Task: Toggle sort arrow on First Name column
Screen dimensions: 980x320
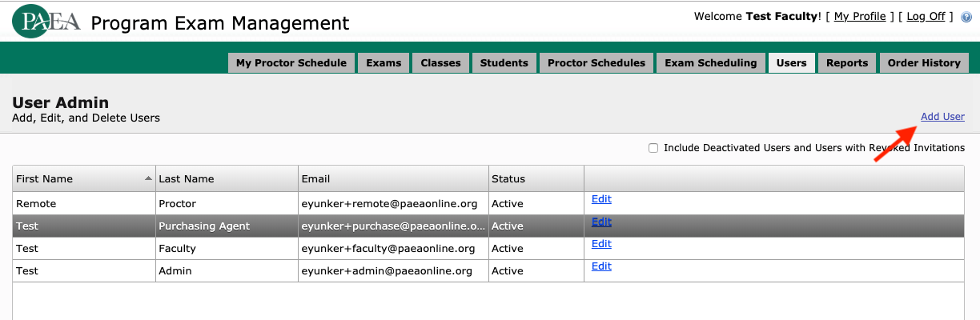Action: 148,178
